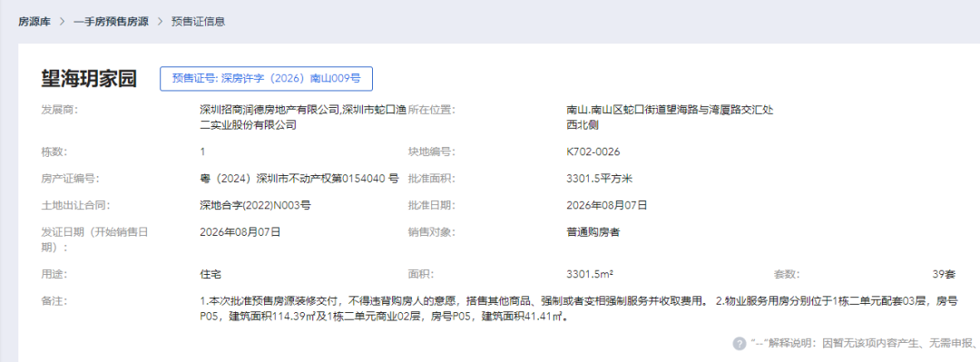980x362 pixels.
Task: Click the 块地编号 label
Action: (432, 152)
